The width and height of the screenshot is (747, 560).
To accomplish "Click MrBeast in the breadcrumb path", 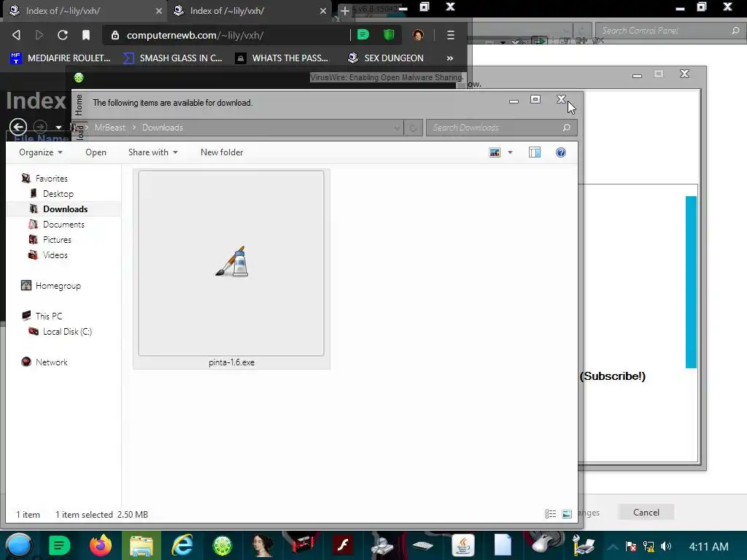I will [109, 128].
